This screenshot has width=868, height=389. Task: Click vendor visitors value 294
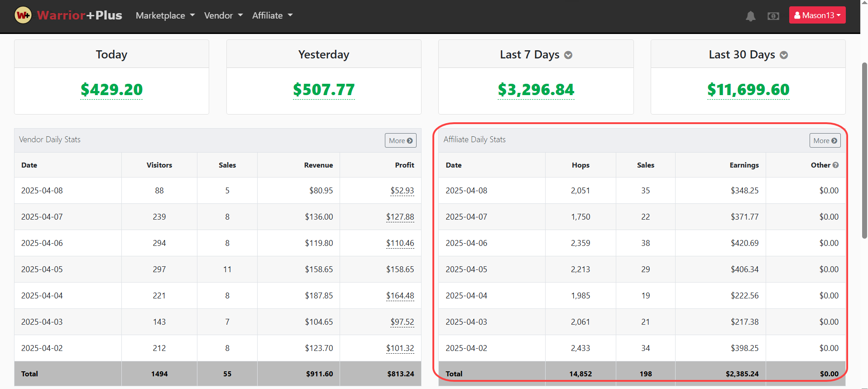click(x=159, y=243)
